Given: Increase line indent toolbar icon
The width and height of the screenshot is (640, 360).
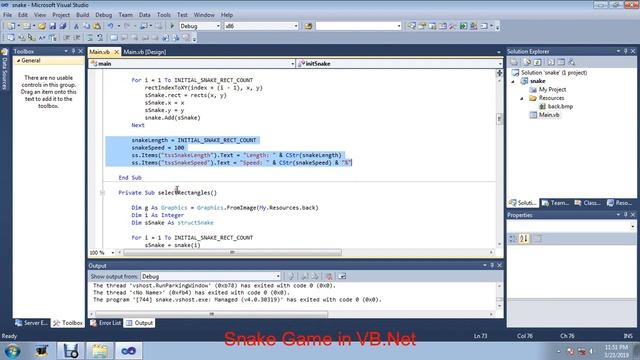Looking at the screenshot, I should [77, 38].
